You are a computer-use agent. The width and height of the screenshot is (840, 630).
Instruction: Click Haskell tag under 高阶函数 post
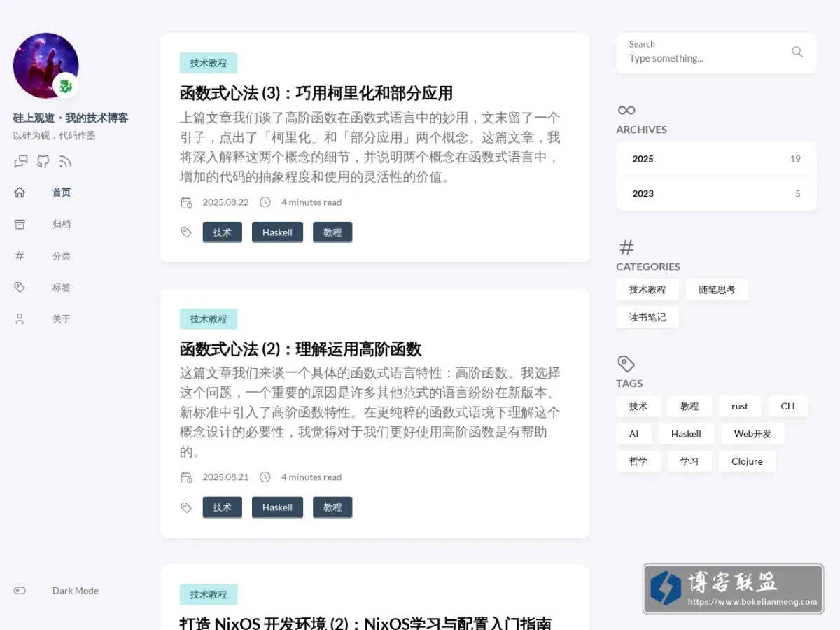point(277,507)
